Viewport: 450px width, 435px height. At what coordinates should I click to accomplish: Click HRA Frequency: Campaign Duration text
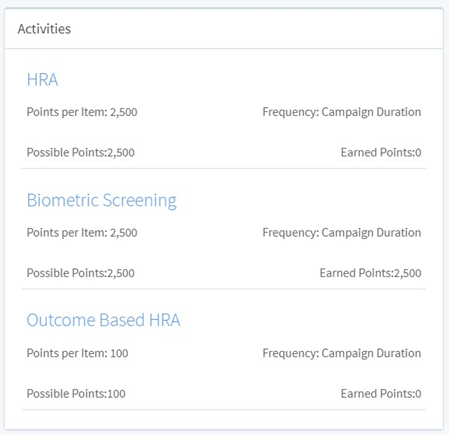[x=342, y=112]
